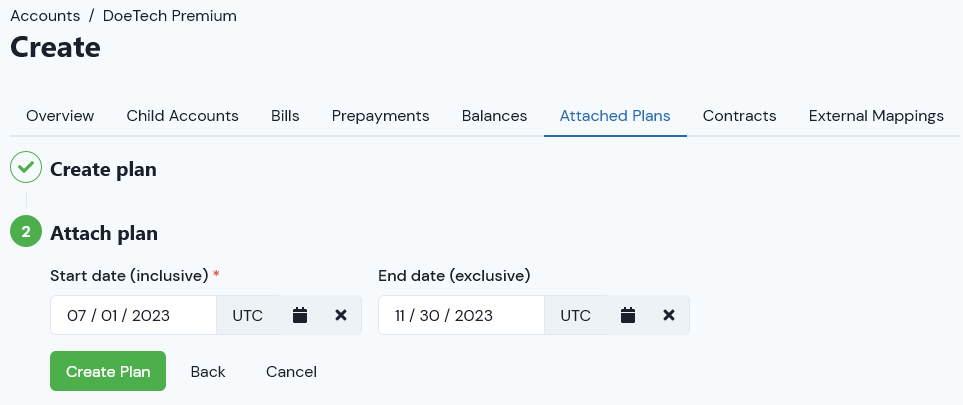The width and height of the screenshot is (963, 405).
Task: Select the Prepayments tab
Action: tap(380, 116)
